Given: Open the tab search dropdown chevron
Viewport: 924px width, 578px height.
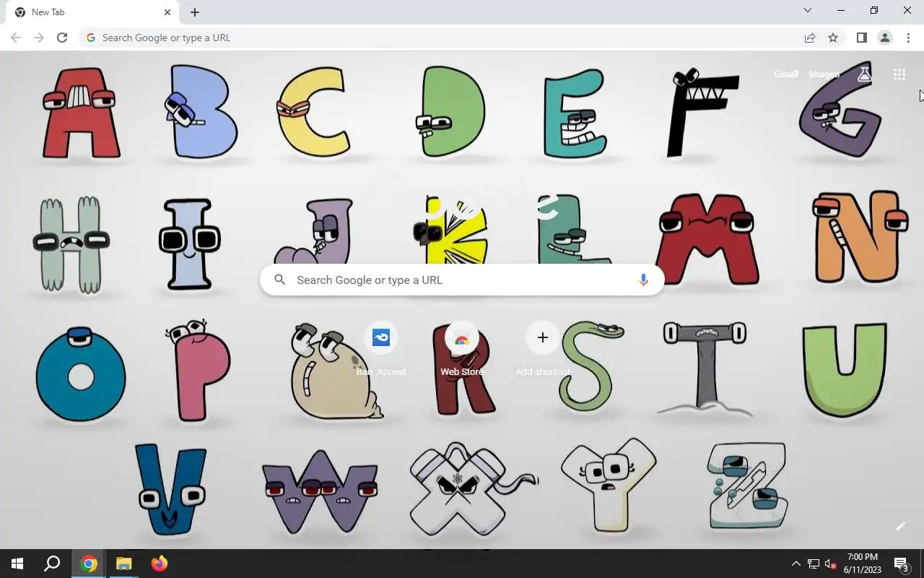Looking at the screenshot, I should tap(808, 10).
